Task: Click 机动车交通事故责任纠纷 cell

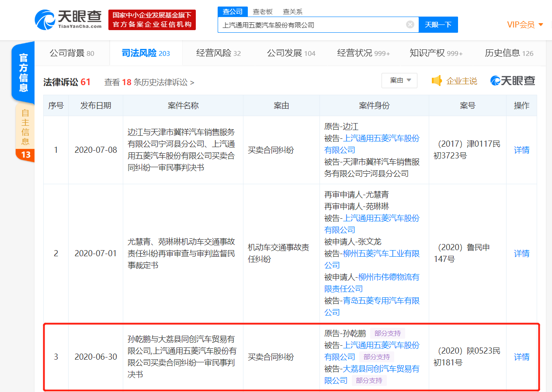Action: coord(279,253)
